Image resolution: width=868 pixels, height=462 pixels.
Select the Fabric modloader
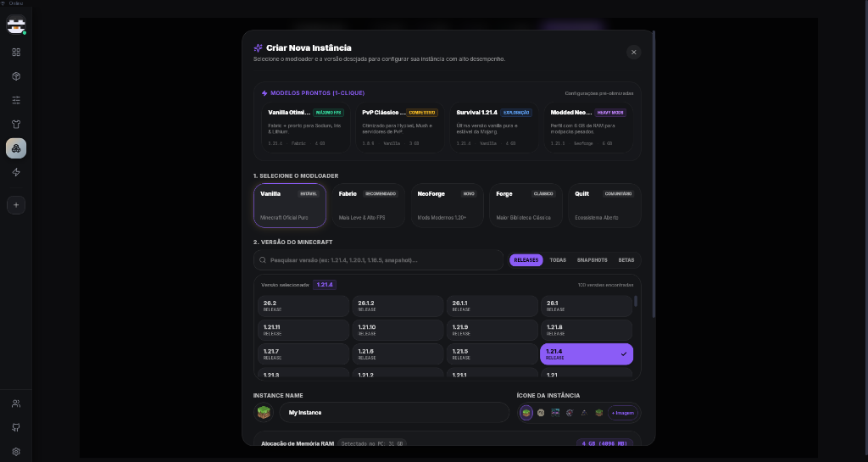point(369,205)
